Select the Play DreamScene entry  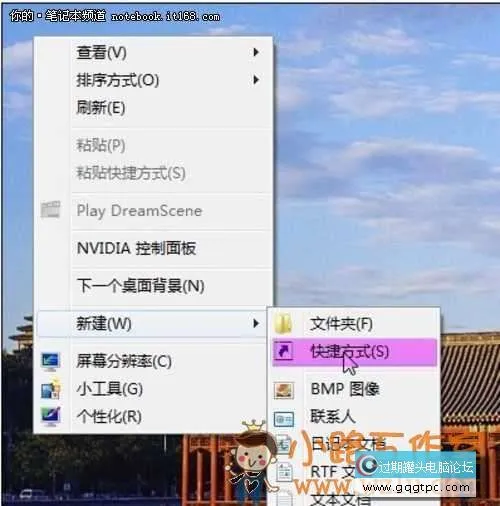153,211
